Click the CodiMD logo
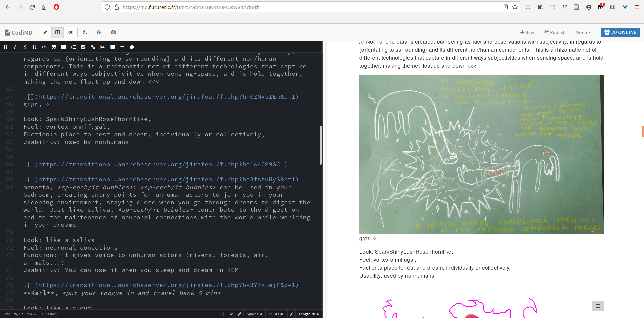This screenshot has height=318, width=644. point(19,32)
